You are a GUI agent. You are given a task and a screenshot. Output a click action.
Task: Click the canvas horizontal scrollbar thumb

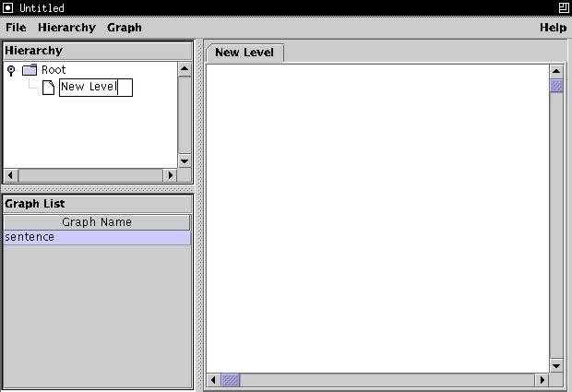(231, 380)
